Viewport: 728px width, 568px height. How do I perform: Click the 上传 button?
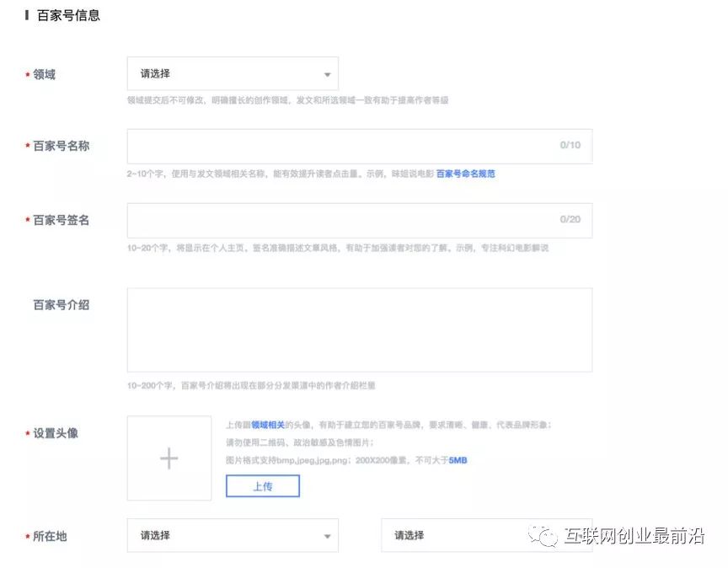click(263, 486)
